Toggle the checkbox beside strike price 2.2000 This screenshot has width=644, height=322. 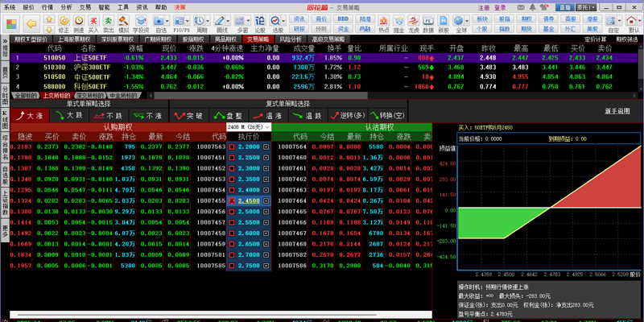[233, 147]
